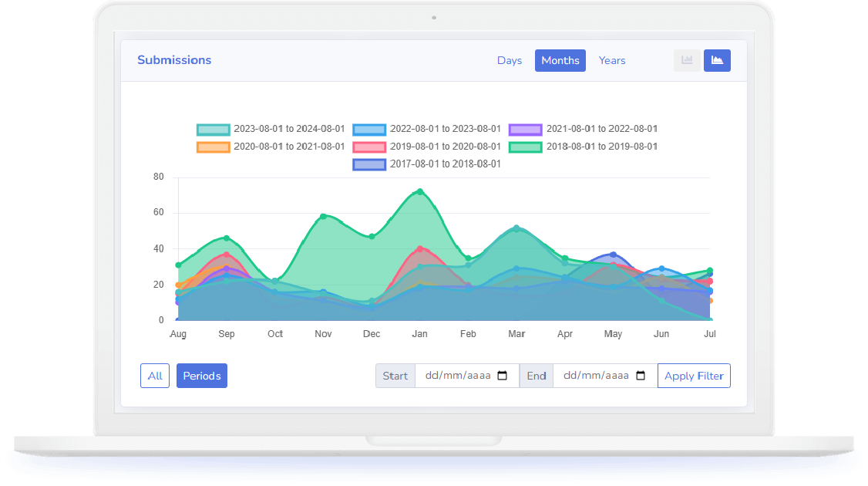Toggle the 2021-08-01 to 2022-08-01 legend entry
The image size is (868, 486).
(583, 129)
